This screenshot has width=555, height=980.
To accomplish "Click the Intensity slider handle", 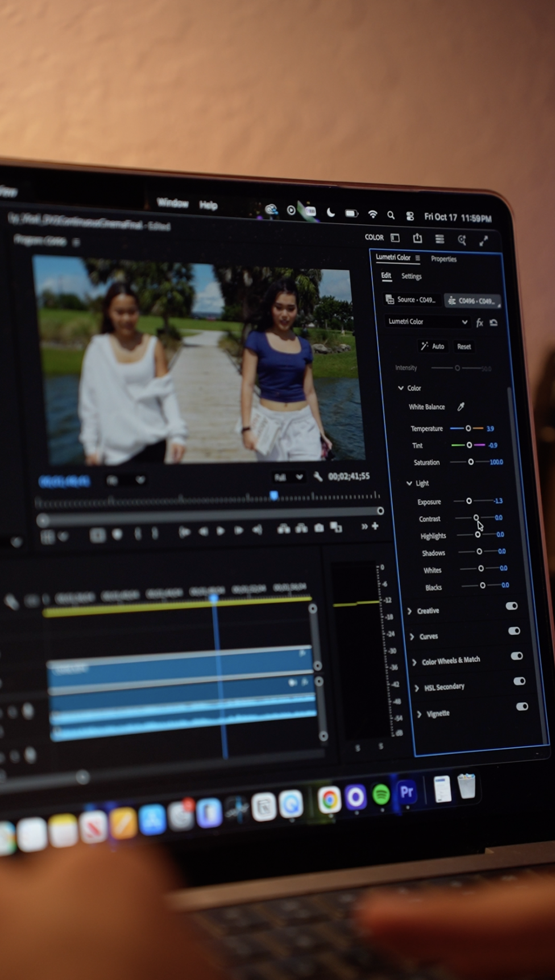I will coord(457,368).
